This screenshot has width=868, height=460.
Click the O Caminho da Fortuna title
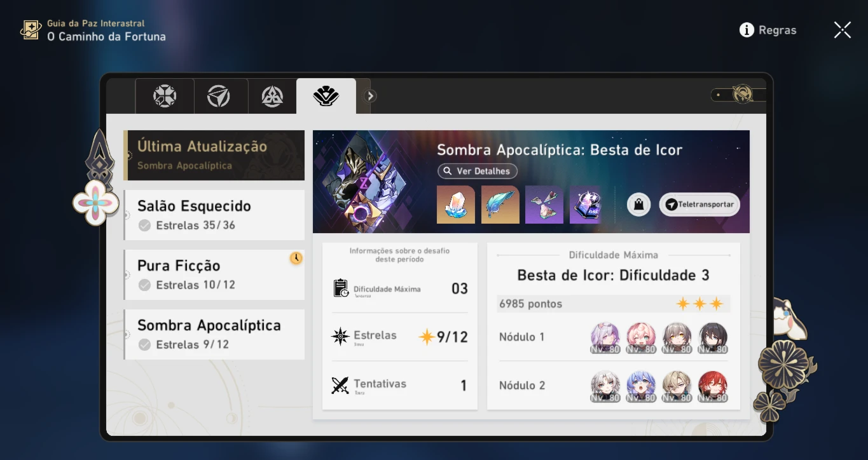106,37
